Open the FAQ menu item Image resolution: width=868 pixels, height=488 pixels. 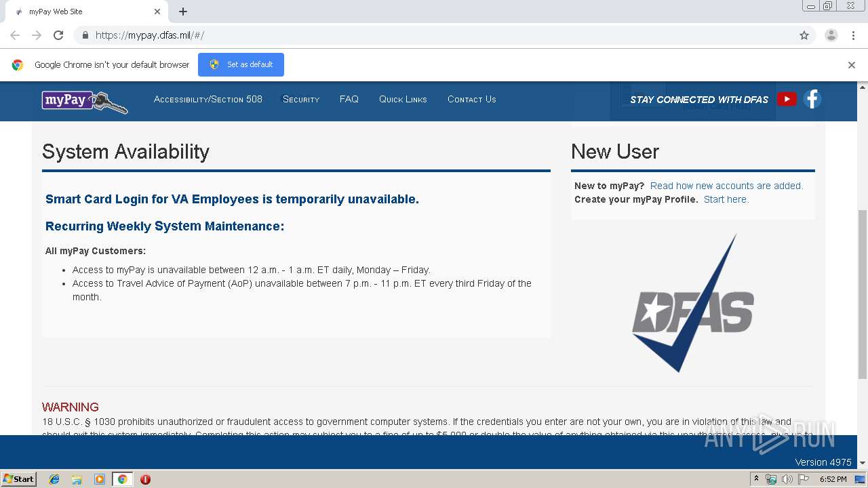(x=349, y=99)
